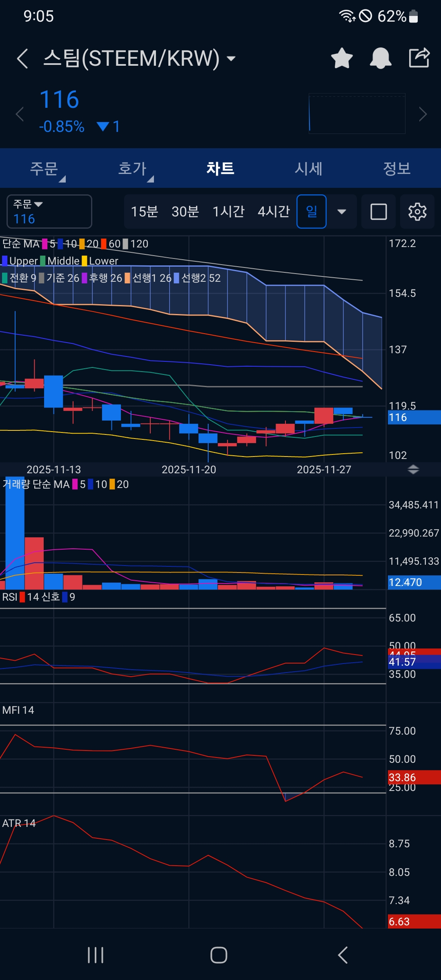
Task: Select the 15분 interval
Action: 145,212
